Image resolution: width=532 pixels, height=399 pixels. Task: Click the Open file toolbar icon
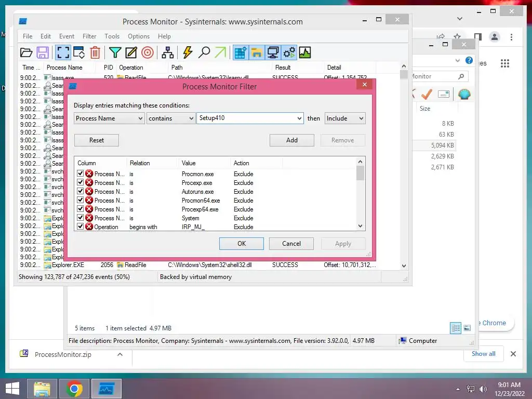(x=26, y=52)
